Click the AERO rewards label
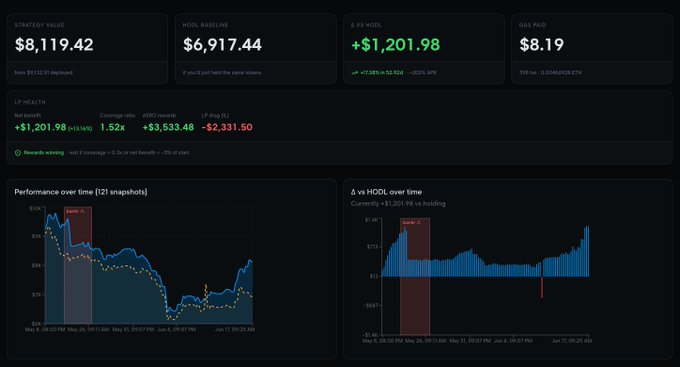 click(159, 115)
